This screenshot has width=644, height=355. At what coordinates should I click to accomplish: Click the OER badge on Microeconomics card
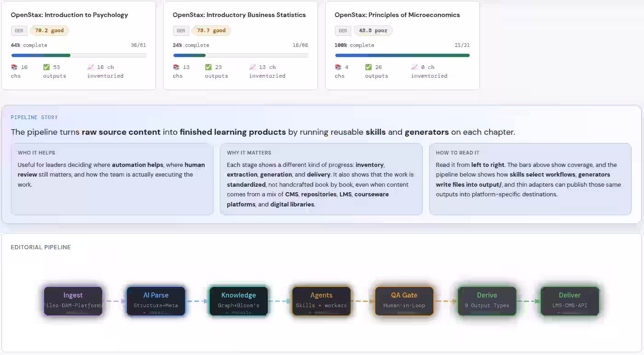point(343,31)
